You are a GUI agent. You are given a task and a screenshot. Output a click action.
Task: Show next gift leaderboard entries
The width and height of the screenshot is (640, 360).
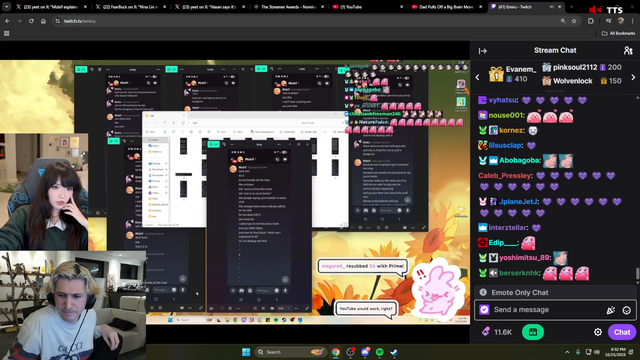[633, 77]
